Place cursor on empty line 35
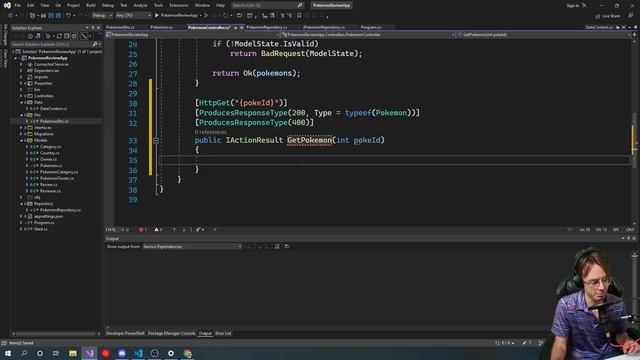Image resolution: width=640 pixels, height=360 pixels. [x=394, y=160]
